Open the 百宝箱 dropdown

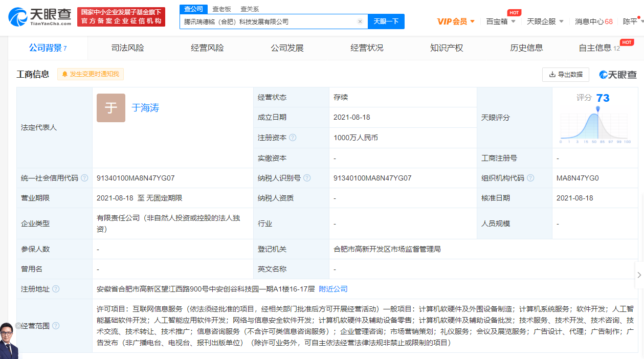[500, 21]
